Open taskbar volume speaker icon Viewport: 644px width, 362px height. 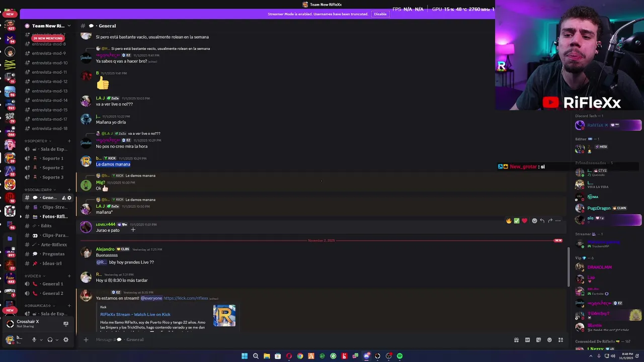(613, 356)
